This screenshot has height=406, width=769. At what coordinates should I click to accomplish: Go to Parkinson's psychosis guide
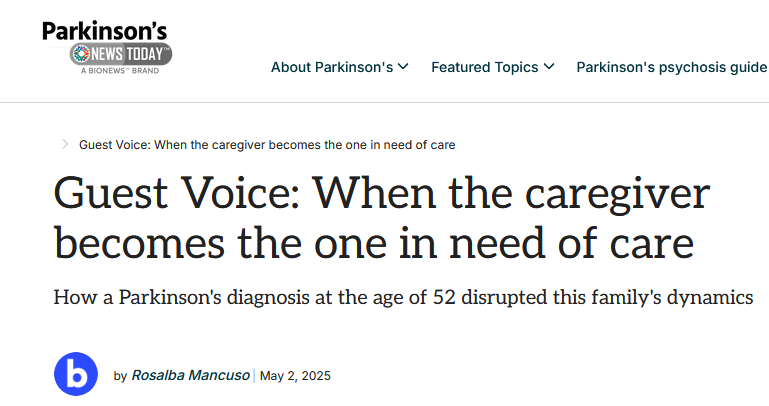click(672, 67)
